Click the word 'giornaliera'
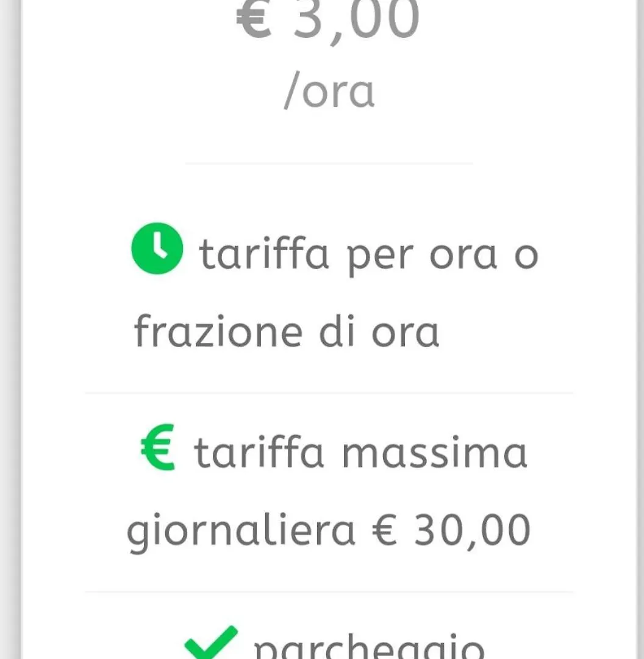 pyautogui.click(x=241, y=531)
